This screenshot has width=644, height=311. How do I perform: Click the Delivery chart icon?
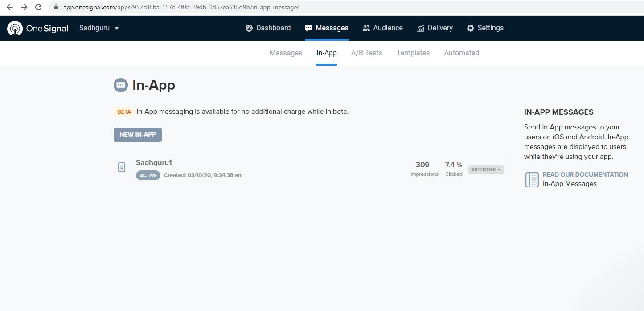coord(421,28)
